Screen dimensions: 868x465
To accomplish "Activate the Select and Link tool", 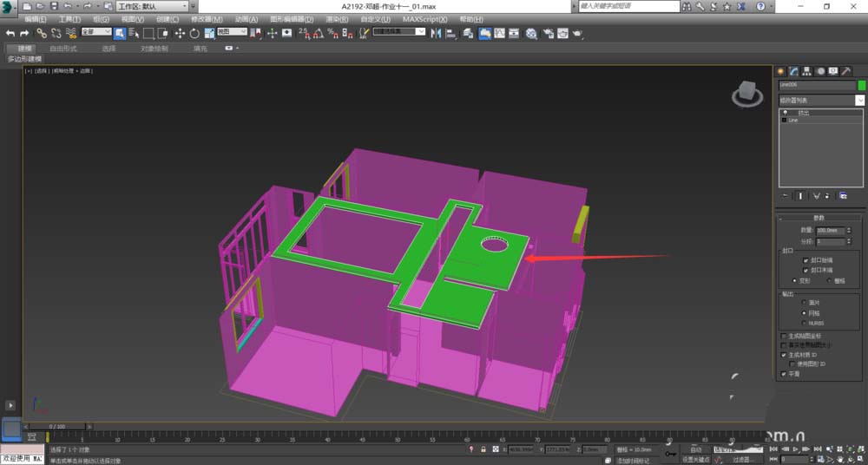I will [42, 34].
